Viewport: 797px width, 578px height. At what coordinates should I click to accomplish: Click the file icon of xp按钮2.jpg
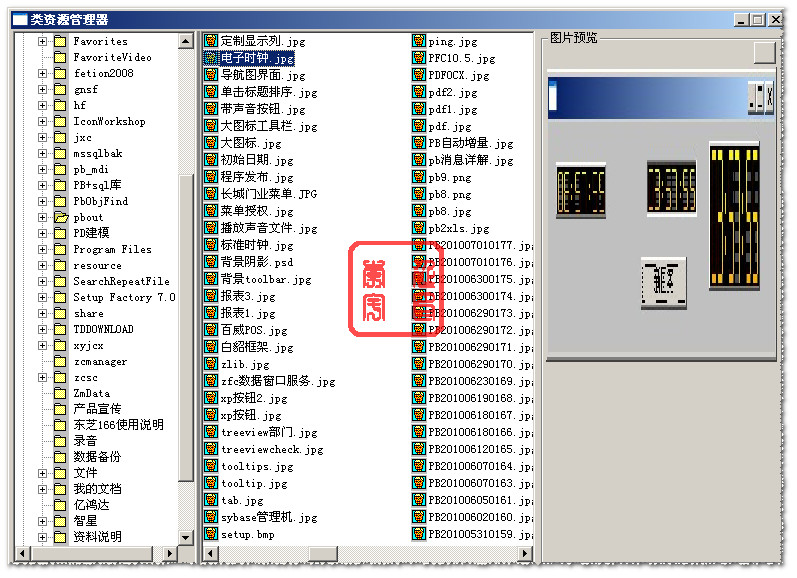tap(211, 398)
